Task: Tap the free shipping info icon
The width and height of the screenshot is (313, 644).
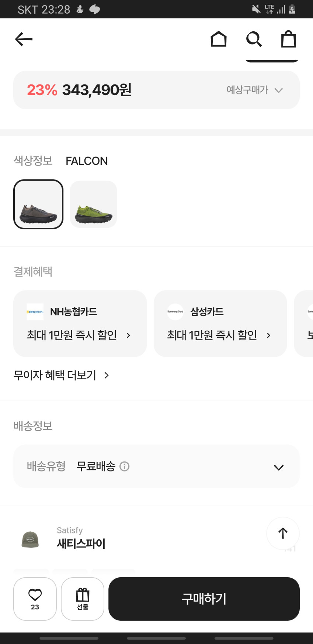Action: coord(125,466)
